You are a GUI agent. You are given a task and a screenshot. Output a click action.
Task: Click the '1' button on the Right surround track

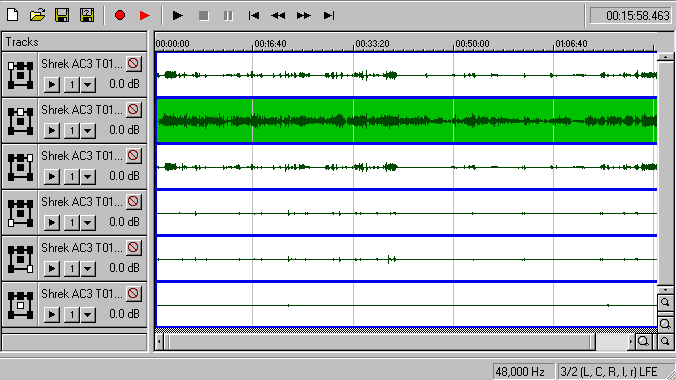72,269
